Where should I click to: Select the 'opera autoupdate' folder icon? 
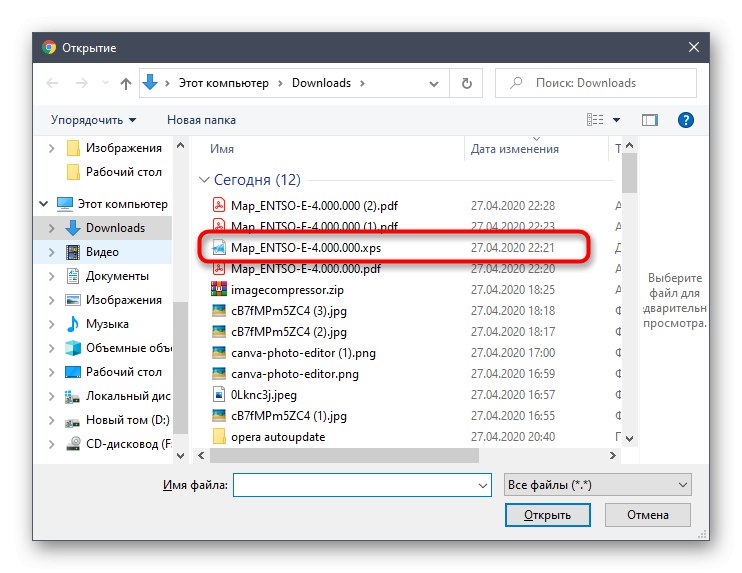tap(219, 436)
